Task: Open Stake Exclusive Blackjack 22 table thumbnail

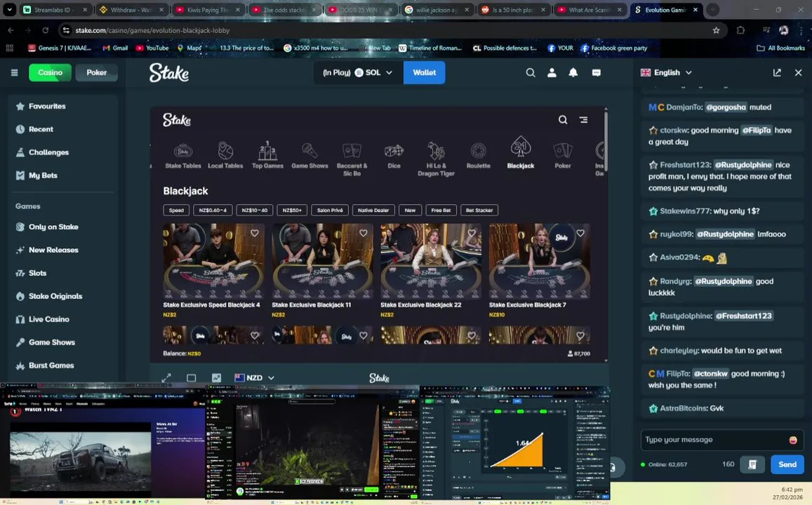Action: [x=431, y=261]
